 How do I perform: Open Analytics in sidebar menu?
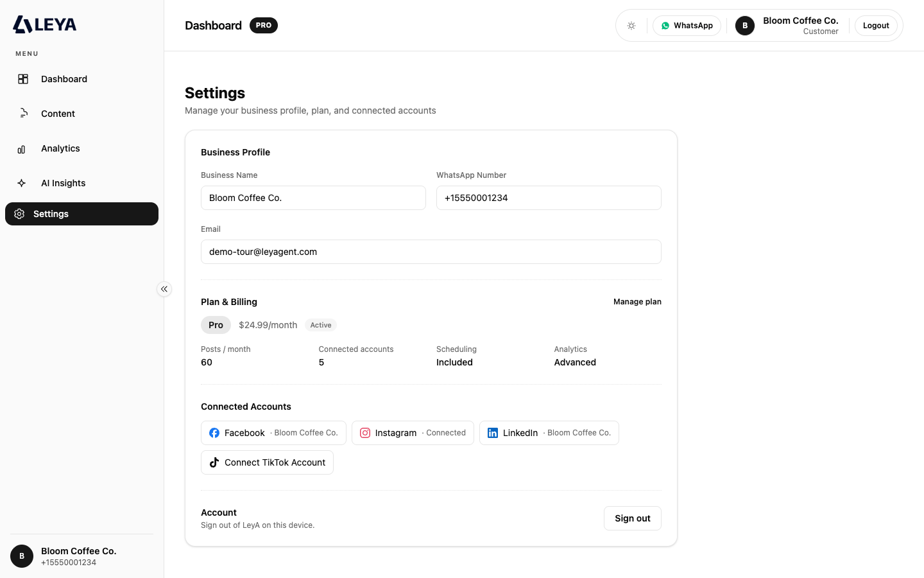pos(81,148)
